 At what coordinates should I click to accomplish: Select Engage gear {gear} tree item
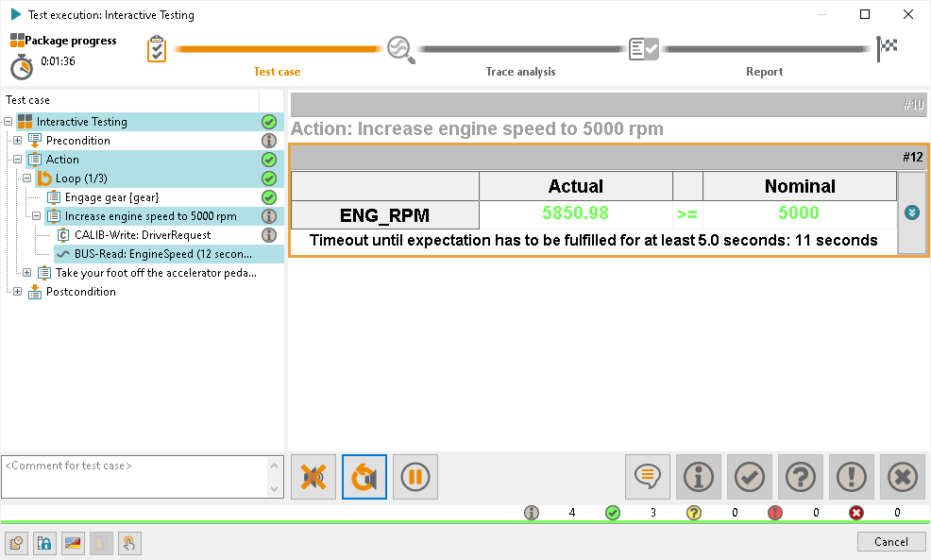(x=111, y=197)
